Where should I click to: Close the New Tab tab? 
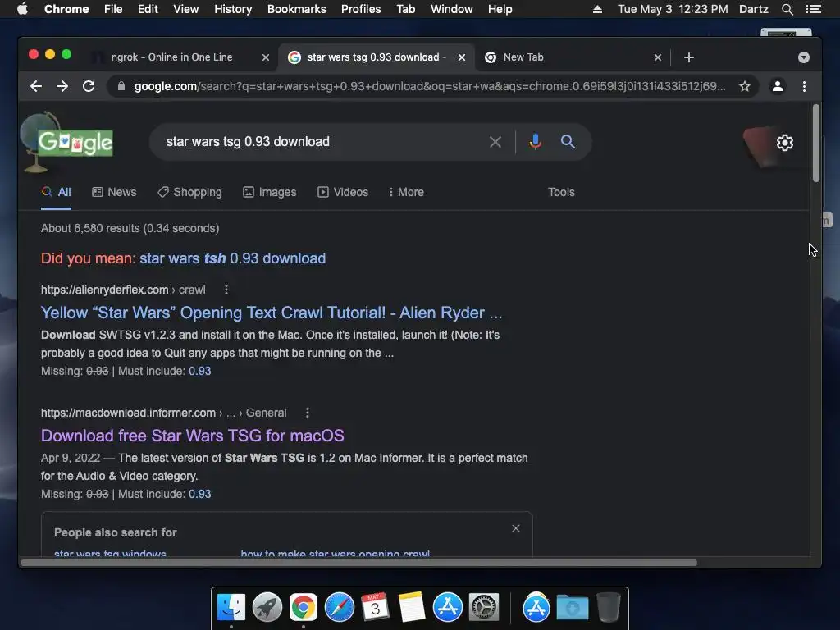658,57
